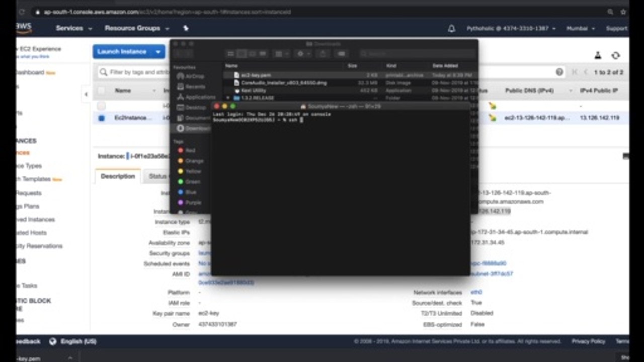Click the Finder share icon

pos(323,54)
